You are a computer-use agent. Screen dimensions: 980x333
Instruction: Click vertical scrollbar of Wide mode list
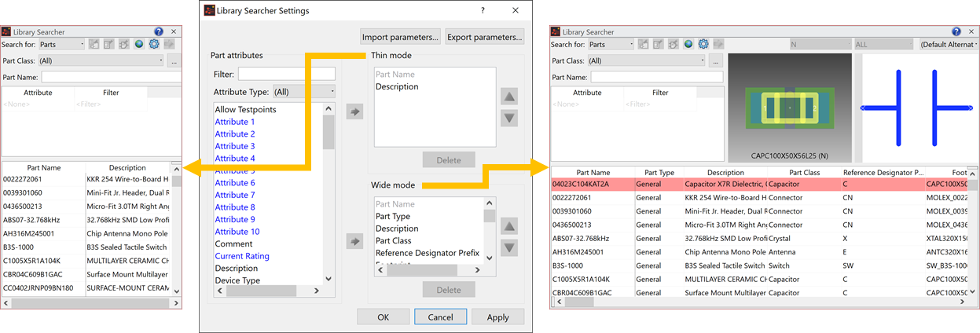point(490,230)
